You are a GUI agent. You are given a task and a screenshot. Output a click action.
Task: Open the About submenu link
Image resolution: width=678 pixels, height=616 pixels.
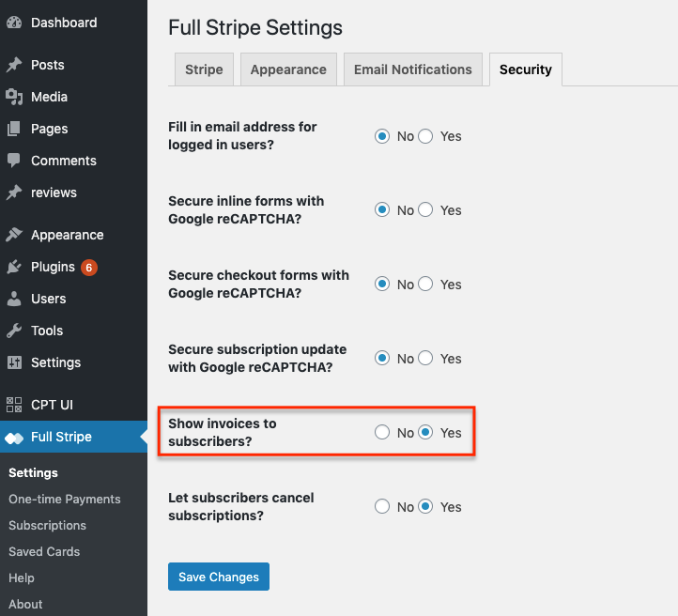pos(25,605)
